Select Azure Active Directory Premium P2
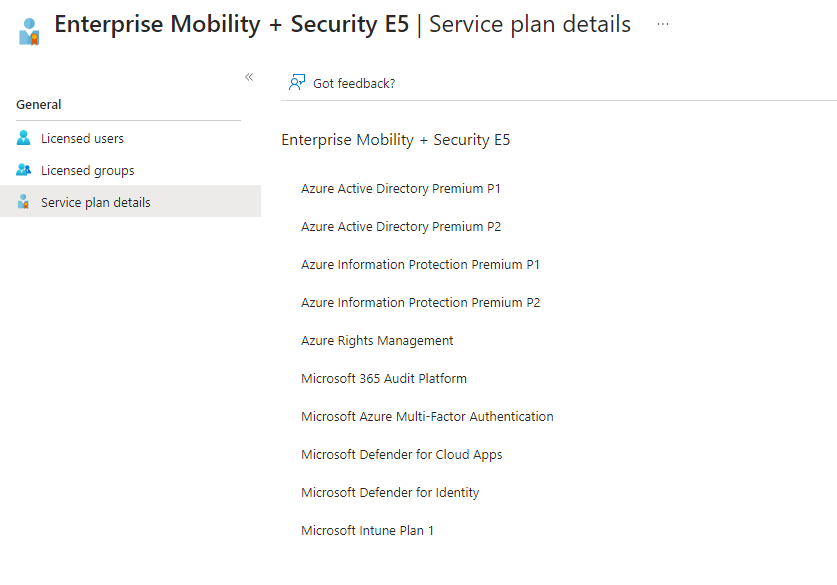Viewport: 837px width, 585px height. click(x=401, y=227)
